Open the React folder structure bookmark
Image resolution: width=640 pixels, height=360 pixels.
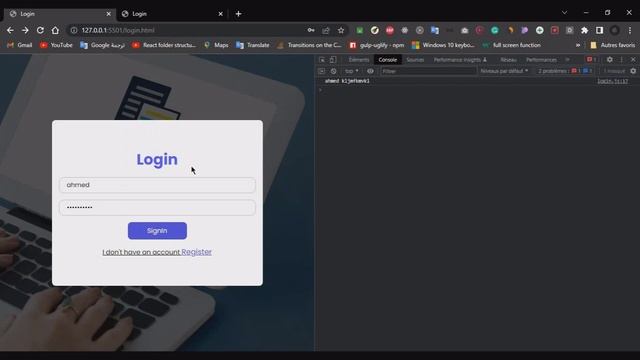pos(164,45)
